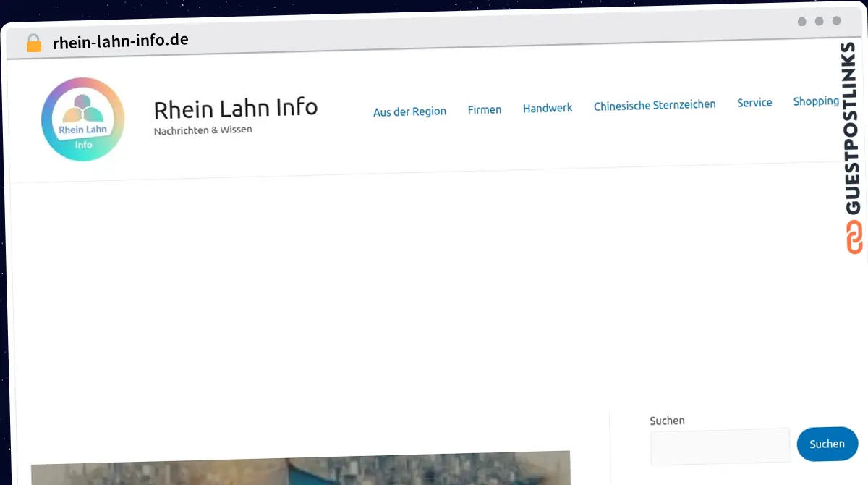Click the middle window control dot
Image resolution: width=868 pixels, height=485 pixels.
point(820,22)
